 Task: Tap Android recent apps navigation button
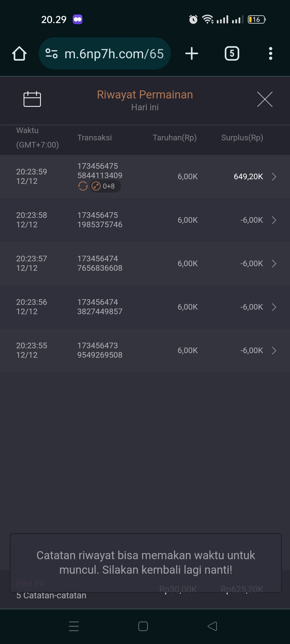[74, 626]
